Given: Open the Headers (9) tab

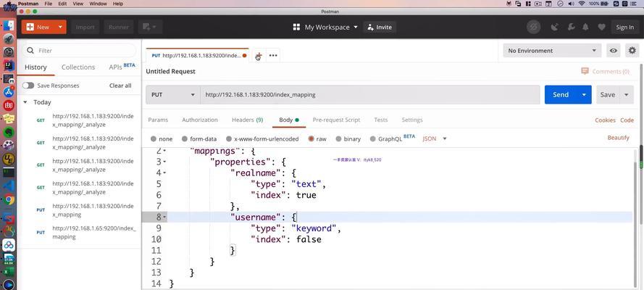Looking at the screenshot, I should (247, 120).
